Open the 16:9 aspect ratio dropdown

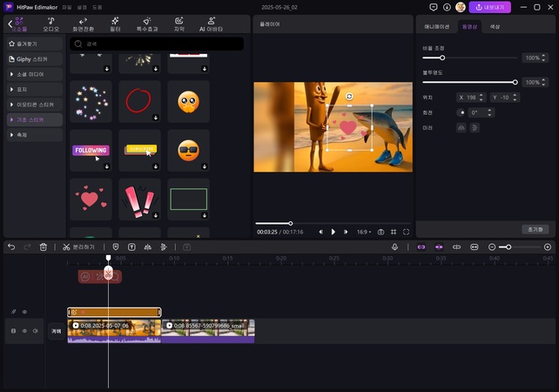click(x=363, y=232)
